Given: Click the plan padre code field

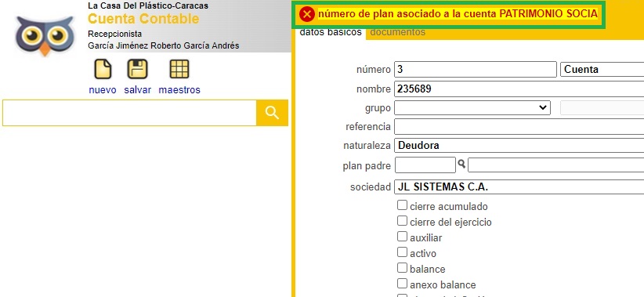Looking at the screenshot, I should click(425, 165).
